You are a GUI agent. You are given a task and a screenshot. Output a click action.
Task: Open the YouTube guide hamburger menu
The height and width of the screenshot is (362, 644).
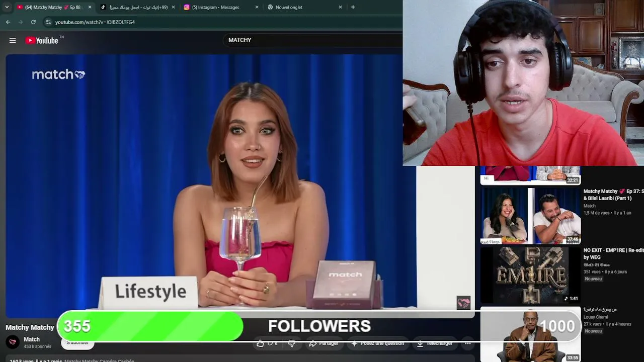[13, 40]
